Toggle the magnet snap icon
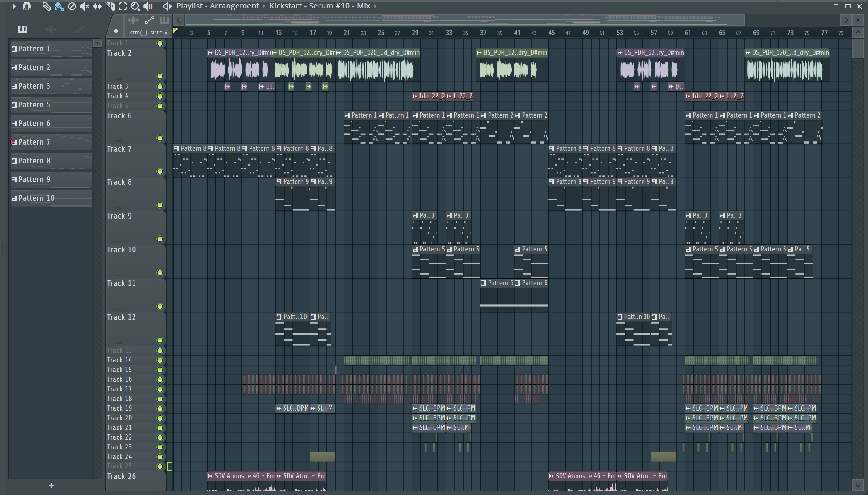This screenshot has width=868, height=495. [27, 6]
